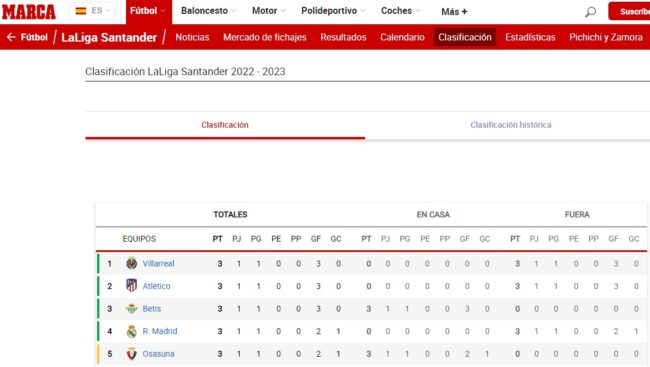650x367 pixels.
Task: Click the Betis club crest
Action: (x=131, y=309)
